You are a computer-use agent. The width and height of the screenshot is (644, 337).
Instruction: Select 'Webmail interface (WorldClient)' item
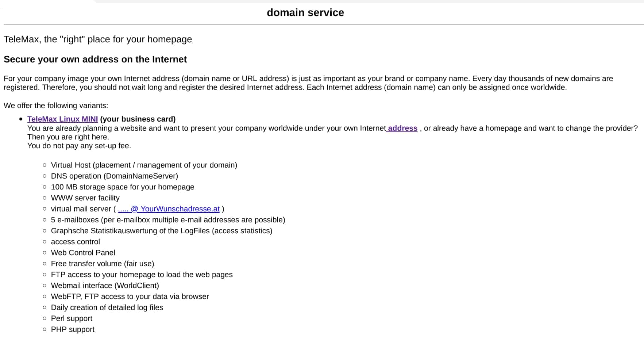pyautogui.click(x=105, y=286)
